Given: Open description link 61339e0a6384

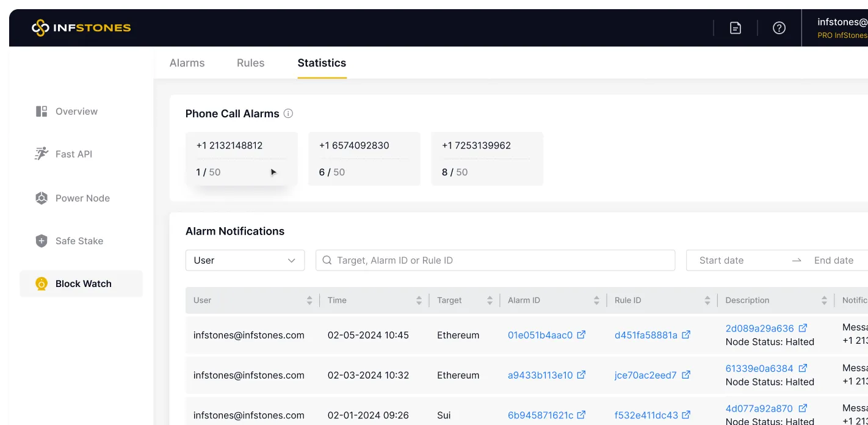Looking at the screenshot, I should pos(759,368).
